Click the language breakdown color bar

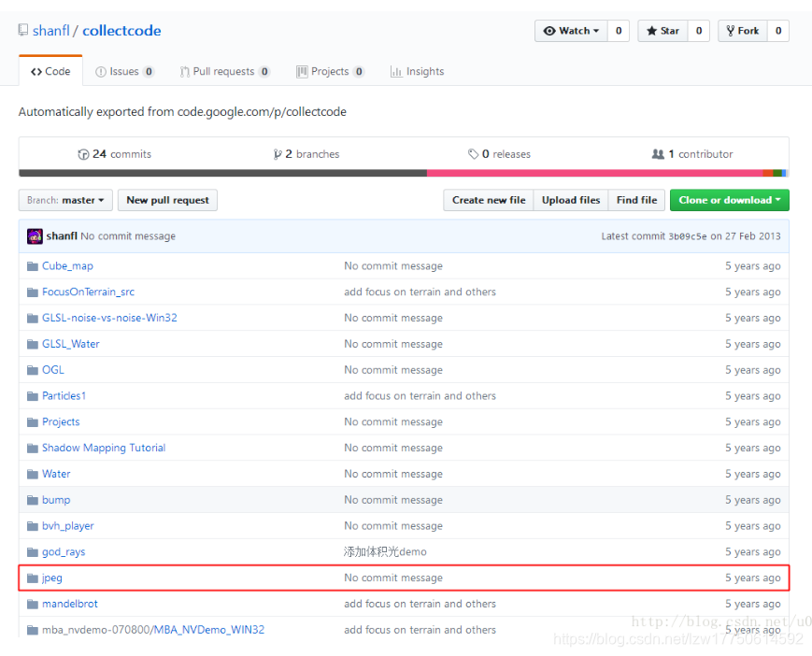(x=404, y=173)
